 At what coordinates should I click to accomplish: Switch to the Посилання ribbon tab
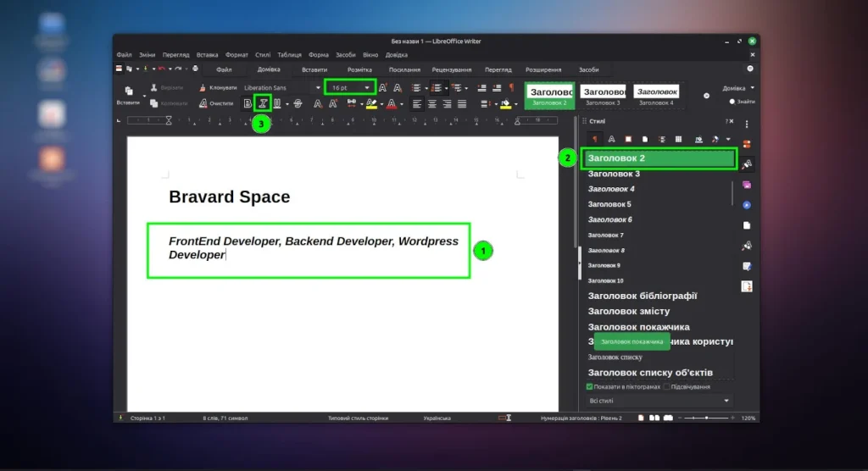tap(404, 69)
